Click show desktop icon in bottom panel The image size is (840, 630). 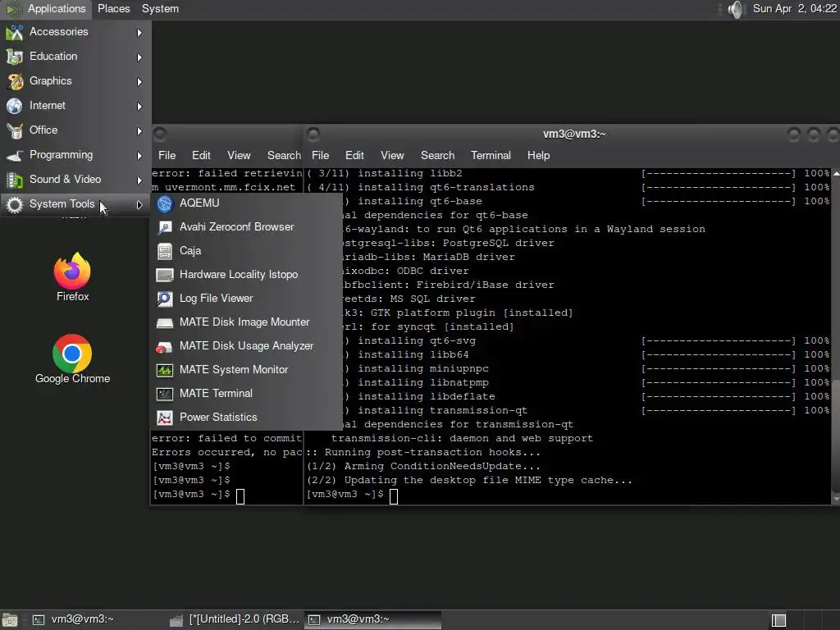pyautogui.click(x=10, y=620)
